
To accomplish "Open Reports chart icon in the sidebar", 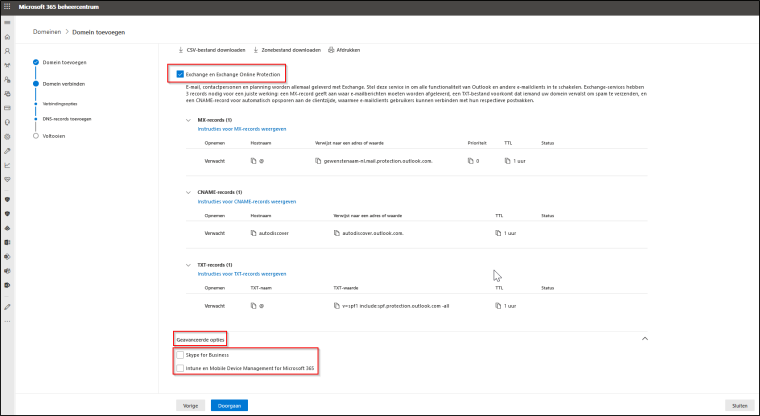I will point(7,165).
